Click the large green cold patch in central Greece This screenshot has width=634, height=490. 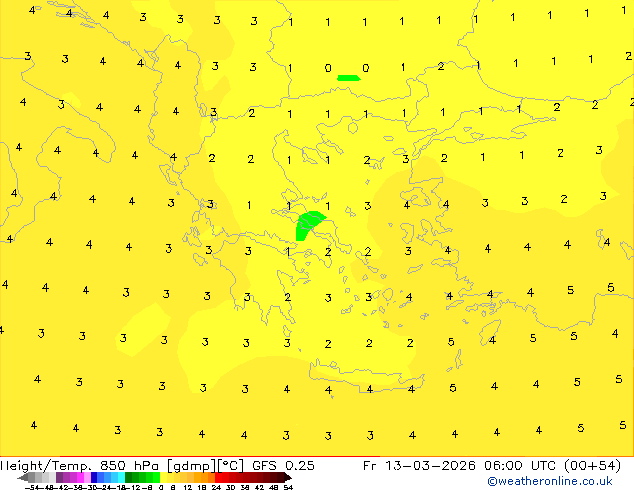(x=307, y=225)
